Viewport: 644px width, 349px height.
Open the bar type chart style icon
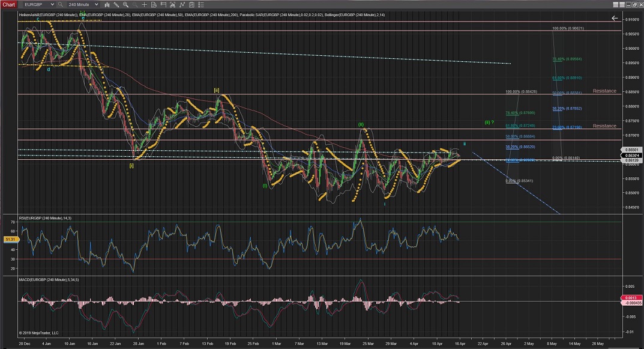pos(107,5)
